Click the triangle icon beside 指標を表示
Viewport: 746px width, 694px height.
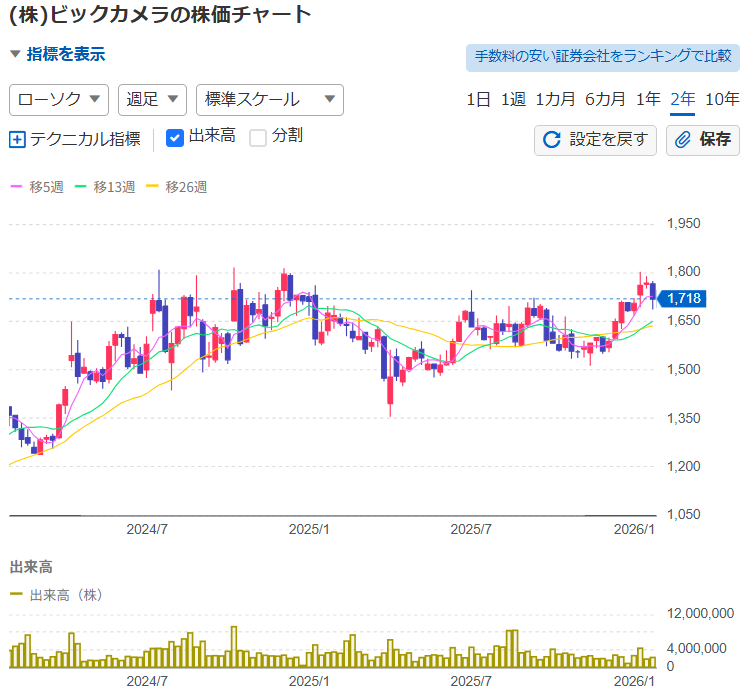tap(15, 55)
